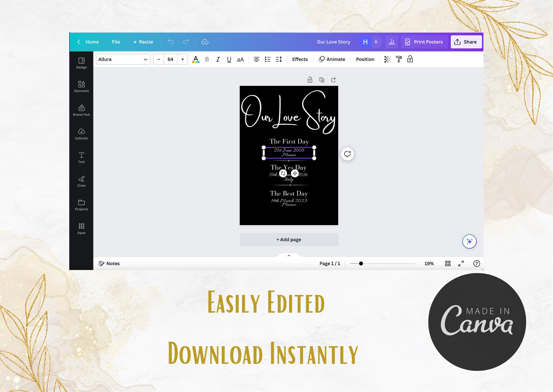Image resolution: width=553 pixels, height=392 pixels.
Task: Open the Effects options
Action: [x=300, y=59]
